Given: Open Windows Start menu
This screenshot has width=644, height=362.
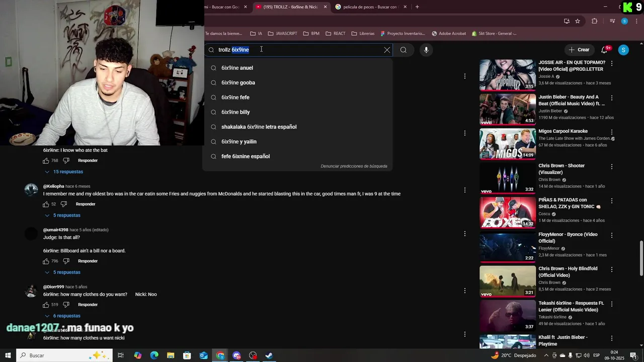Looking at the screenshot, I should point(8,355).
